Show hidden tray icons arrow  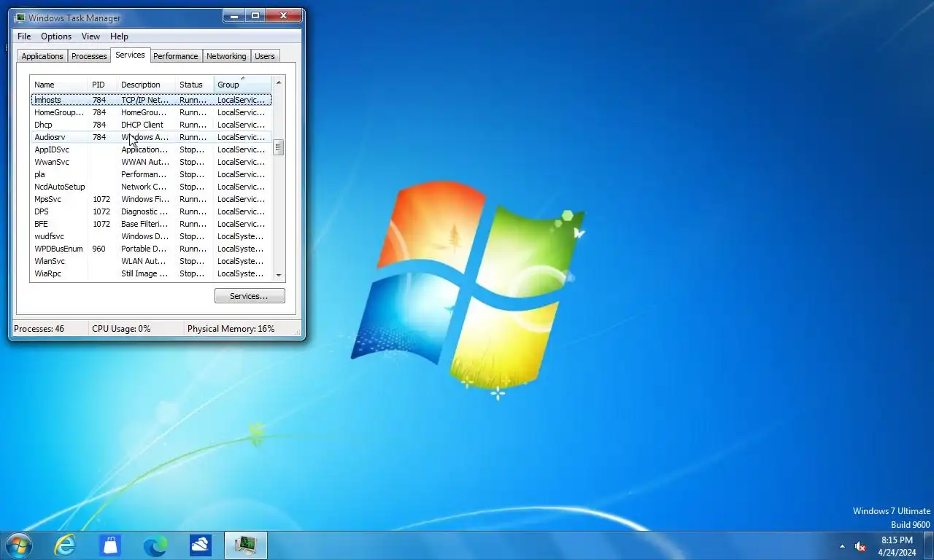click(x=842, y=546)
